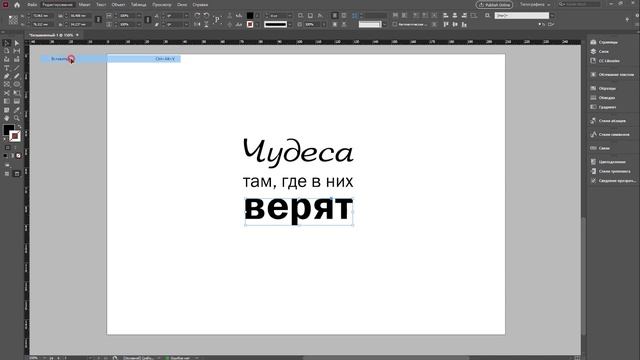
Task: Select the Pencil tool
Action: [x=17, y=76]
